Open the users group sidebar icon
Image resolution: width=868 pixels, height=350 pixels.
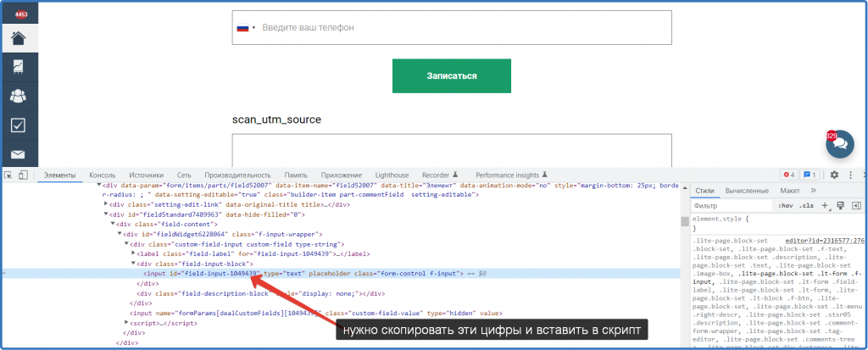[x=19, y=96]
